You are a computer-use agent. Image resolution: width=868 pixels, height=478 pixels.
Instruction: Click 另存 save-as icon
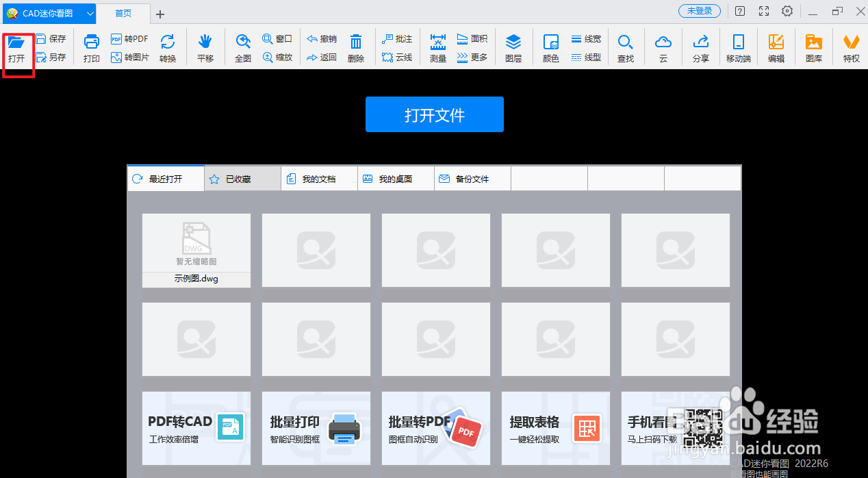41,58
